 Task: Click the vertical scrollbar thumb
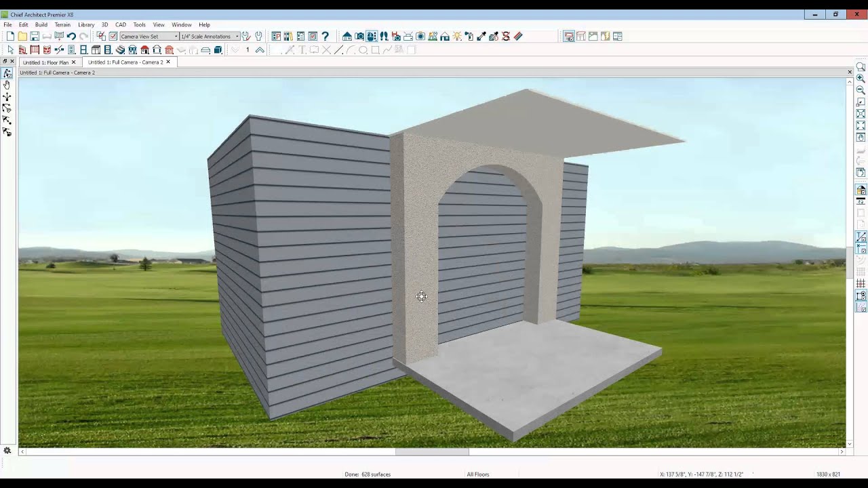[850, 263]
